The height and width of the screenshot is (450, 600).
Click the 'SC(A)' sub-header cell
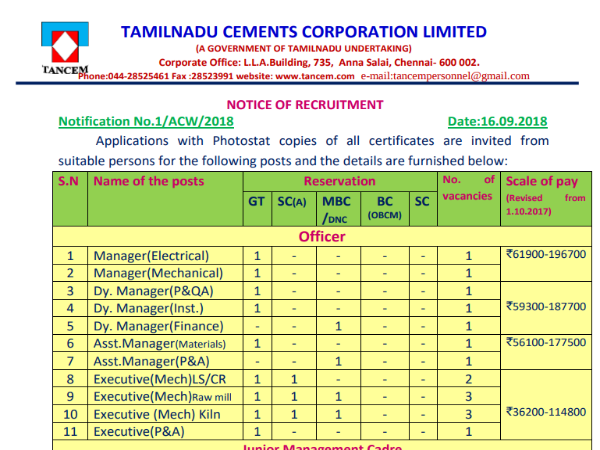click(x=293, y=209)
